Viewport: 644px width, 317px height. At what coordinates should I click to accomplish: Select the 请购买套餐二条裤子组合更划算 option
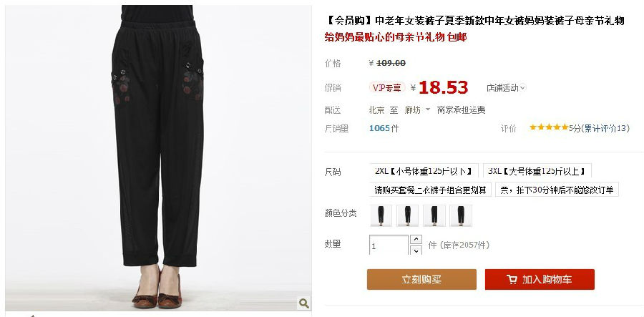tap(431, 190)
